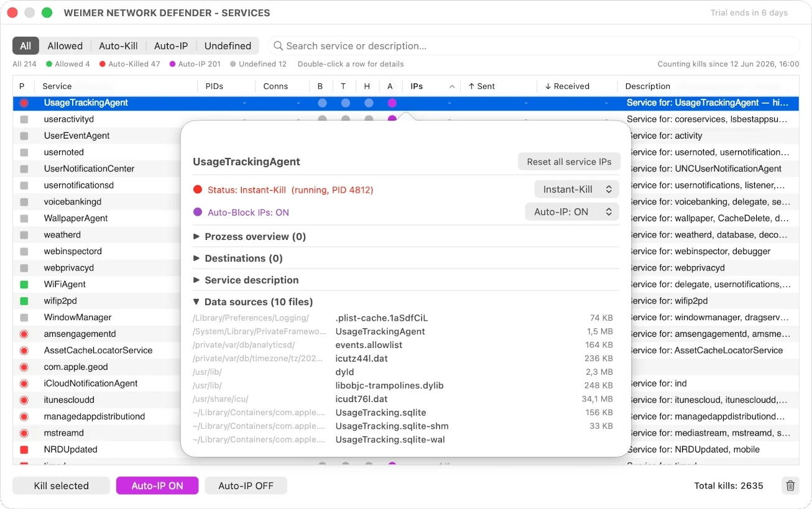Screen dimensions: 812x509
Task: Click the green status square for wifip2pd
Action: click(24, 301)
